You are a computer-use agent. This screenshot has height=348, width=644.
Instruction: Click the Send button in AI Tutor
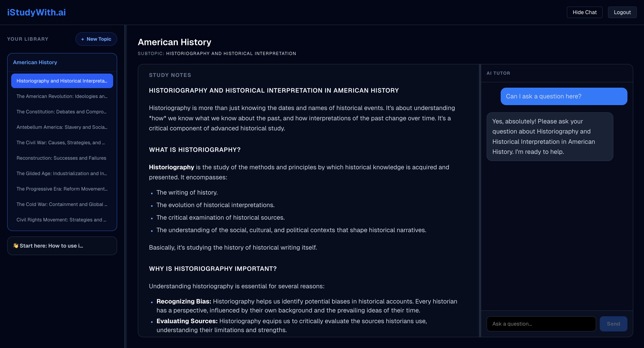tap(613, 323)
